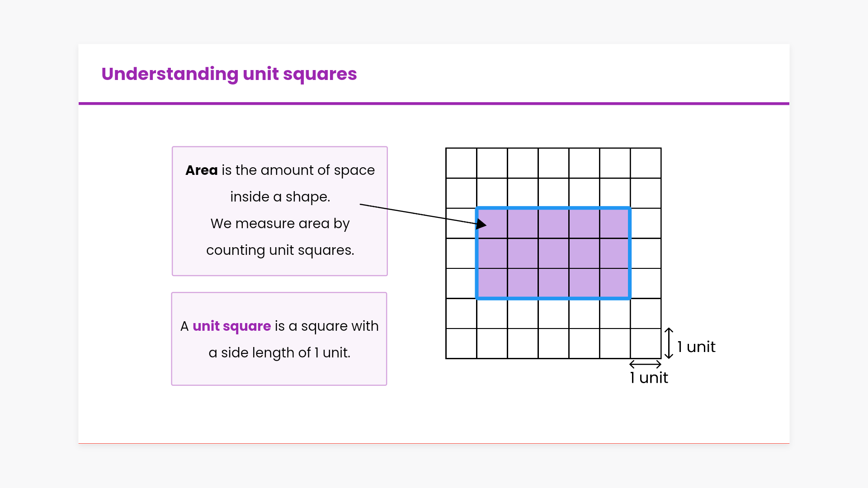The height and width of the screenshot is (488, 868).
Task: Click the "1 unit" label below the grid
Action: tap(649, 378)
